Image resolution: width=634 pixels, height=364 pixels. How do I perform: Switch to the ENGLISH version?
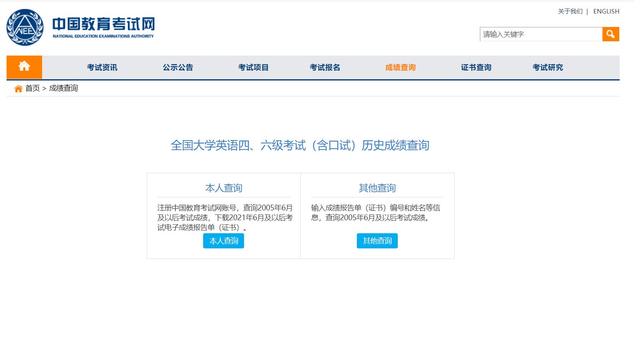click(606, 11)
